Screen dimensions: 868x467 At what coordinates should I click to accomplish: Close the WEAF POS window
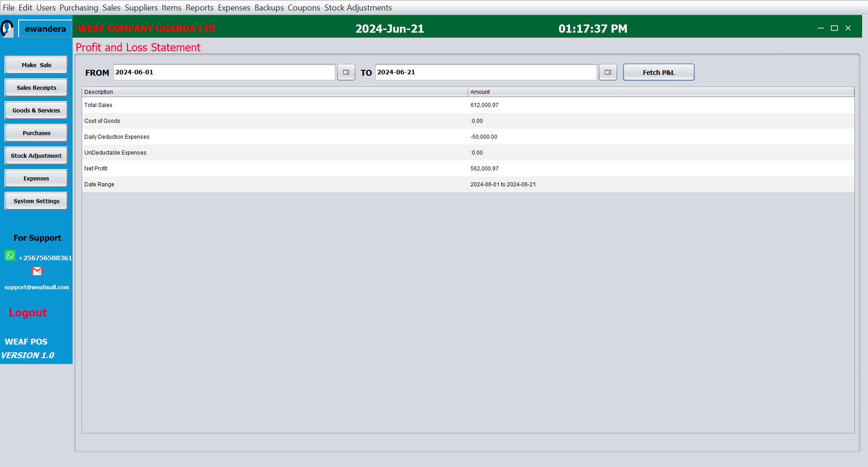click(848, 28)
